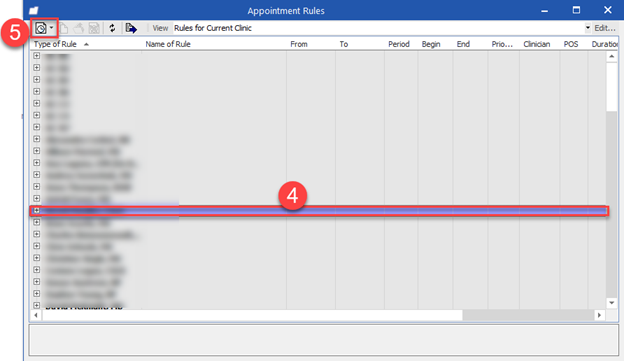Click the POS column header
Viewport: 624px width, 361px height.
[571, 44]
